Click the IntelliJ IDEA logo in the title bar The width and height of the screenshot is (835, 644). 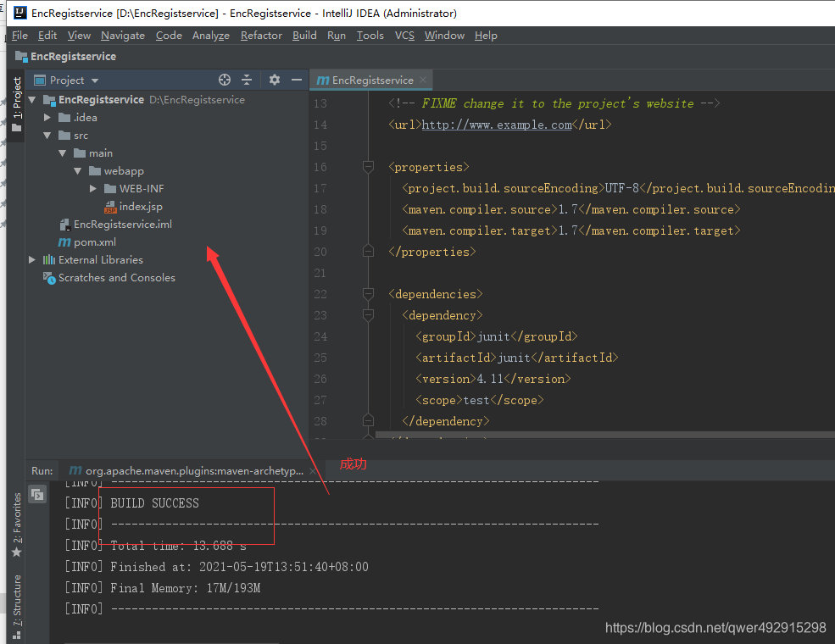19,13
